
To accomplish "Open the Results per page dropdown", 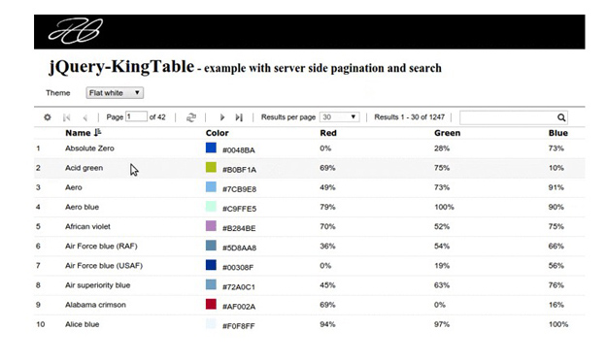I will pos(340,117).
